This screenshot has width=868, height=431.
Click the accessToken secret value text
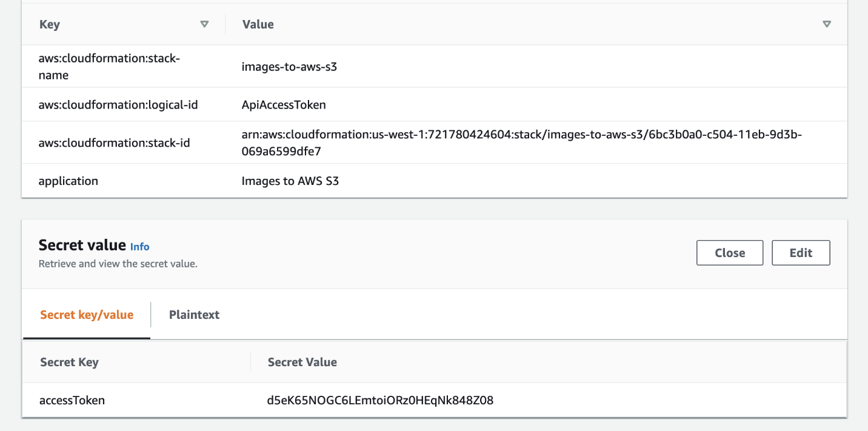tap(380, 400)
